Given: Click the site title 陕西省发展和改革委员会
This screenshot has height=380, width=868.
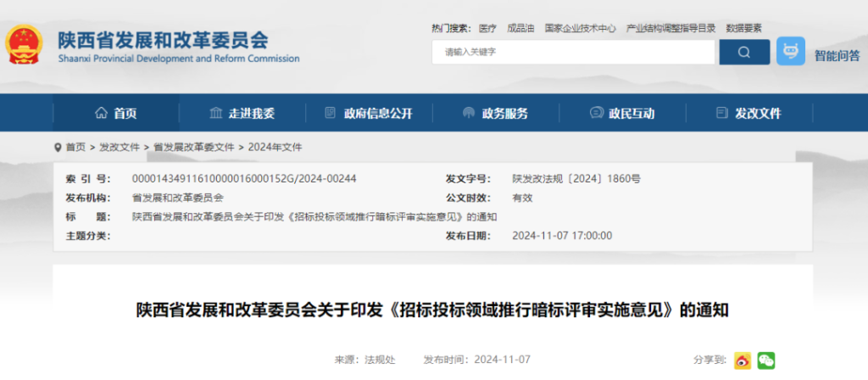Looking at the screenshot, I should [164, 39].
